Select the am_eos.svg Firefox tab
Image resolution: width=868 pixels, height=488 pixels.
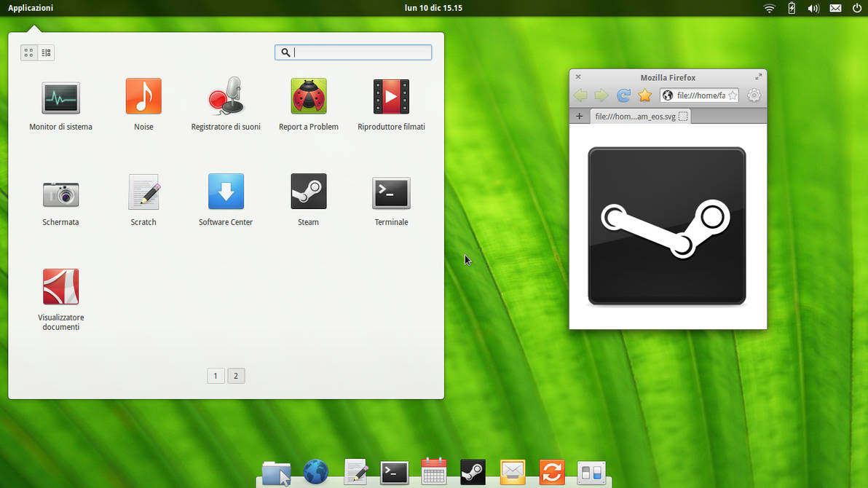point(639,116)
